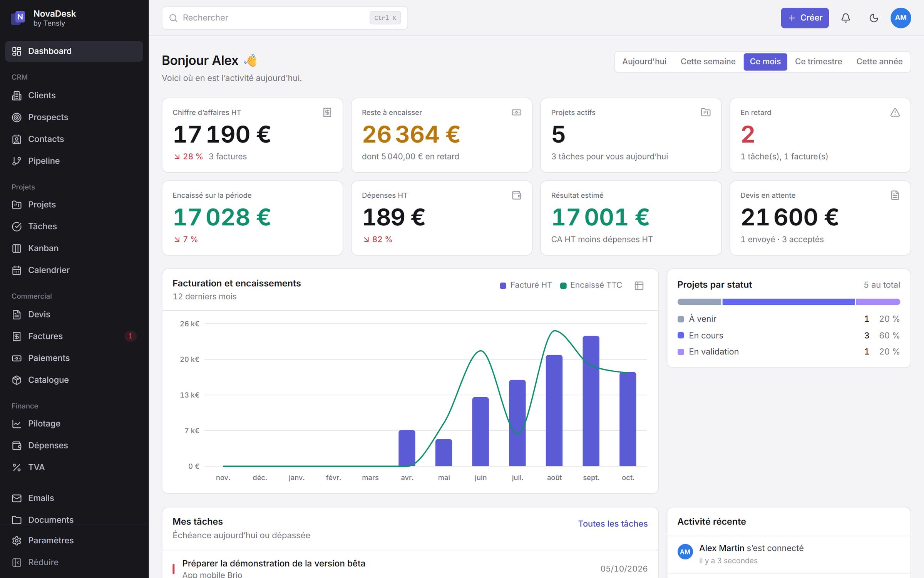
Task: Select the Aujourd'hui period tab
Action: (644, 62)
